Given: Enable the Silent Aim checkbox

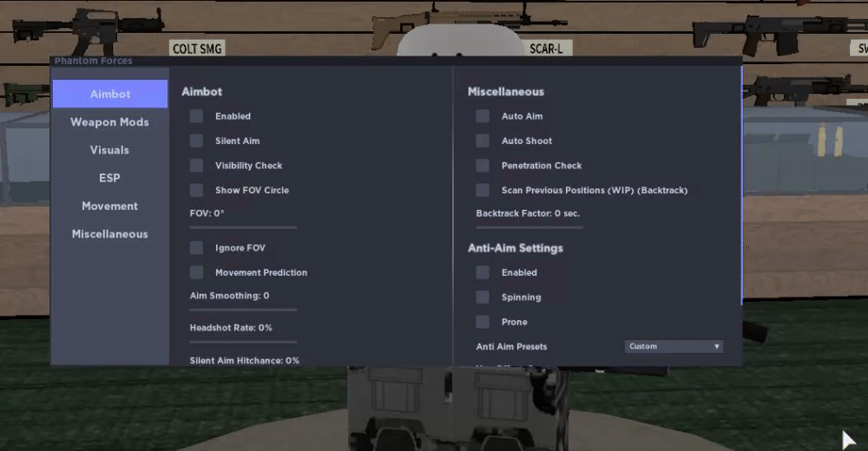Looking at the screenshot, I should (196, 141).
